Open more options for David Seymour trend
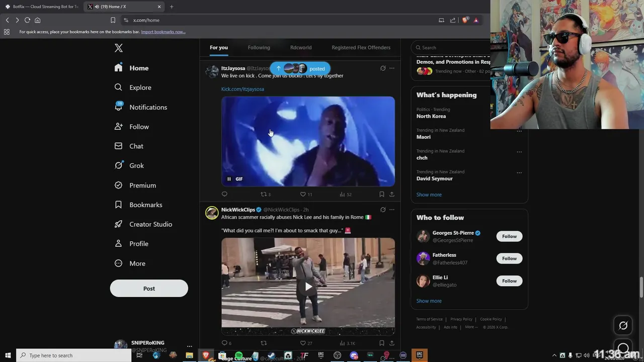The width and height of the screenshot is (644, 362). pos(519,172)
